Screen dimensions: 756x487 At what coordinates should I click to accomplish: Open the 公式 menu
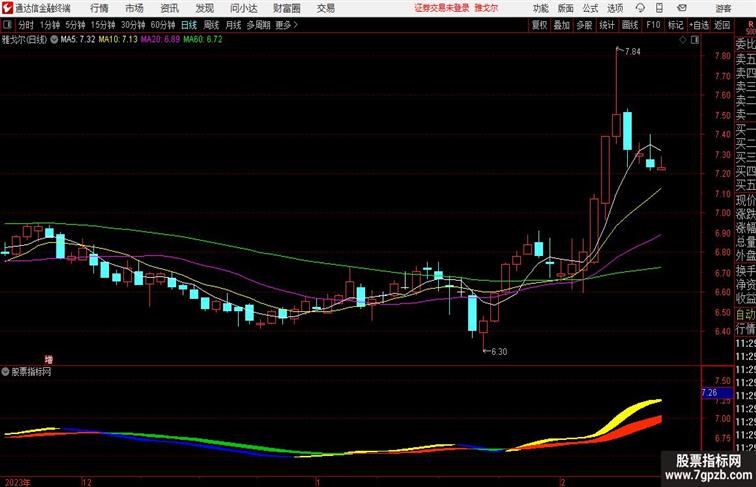coord(590,8)
